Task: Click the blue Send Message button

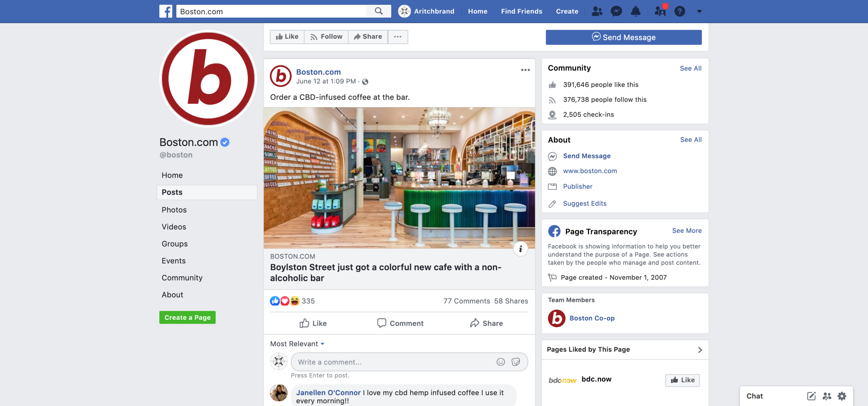Action: point(624,37)
